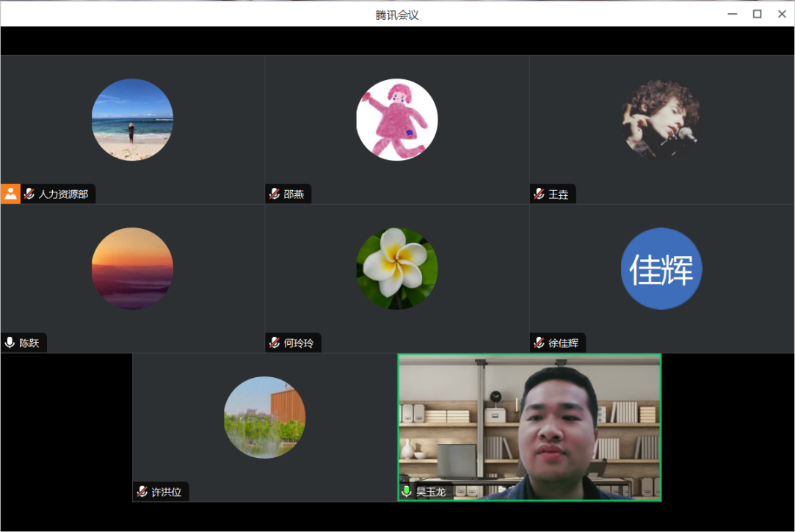This screenshot has width=795, height=532.
Task: Maximize the 腾讯会议 meeting window
Action: (757, 14)
